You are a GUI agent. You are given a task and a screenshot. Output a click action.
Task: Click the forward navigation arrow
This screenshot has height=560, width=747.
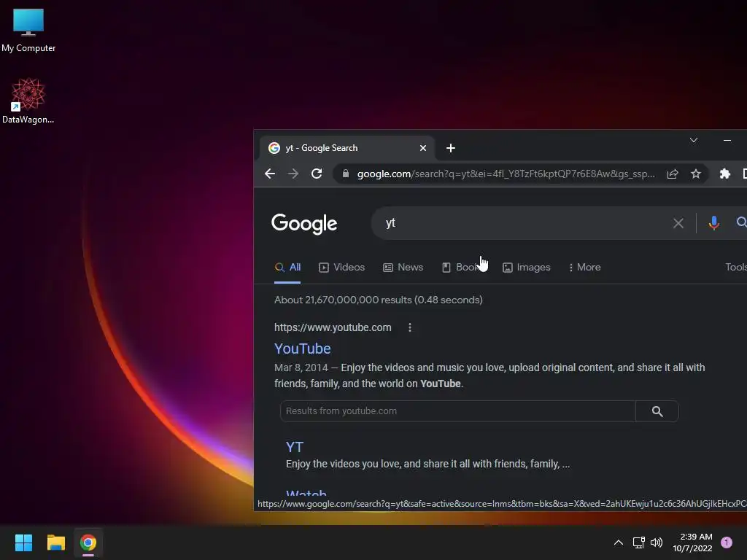293,174
